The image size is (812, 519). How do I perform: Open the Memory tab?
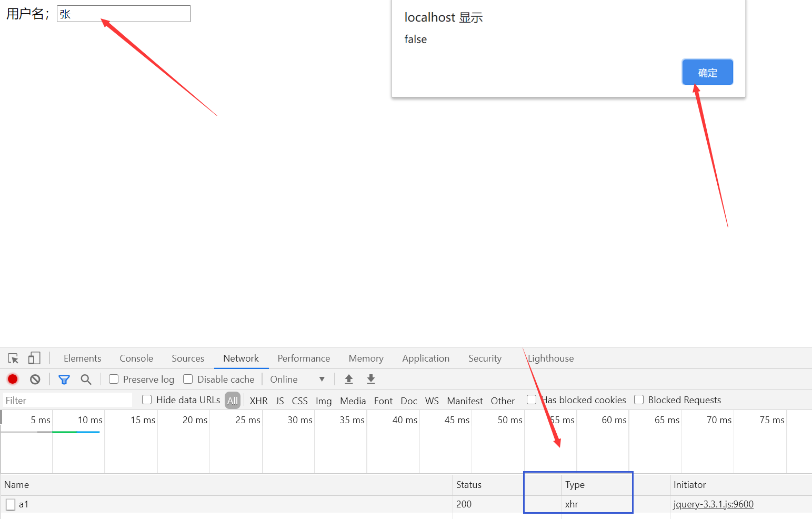[x=366, y=358]
